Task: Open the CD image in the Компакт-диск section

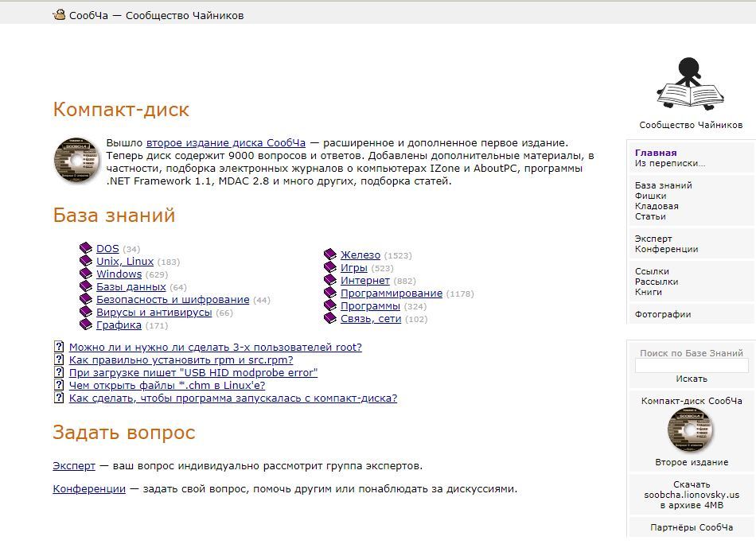Action: pyautogui.click(x=76, y=159)
